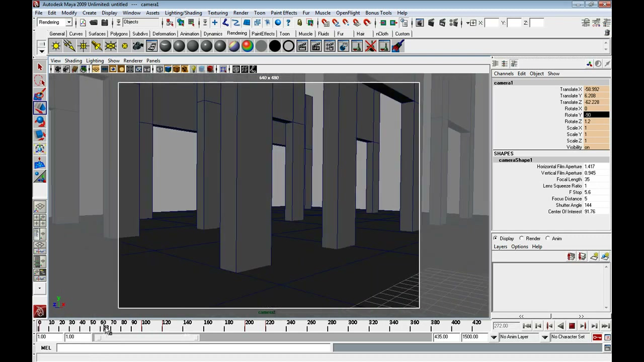
Task: Click the MEL command line input
Action: (194, 348)
